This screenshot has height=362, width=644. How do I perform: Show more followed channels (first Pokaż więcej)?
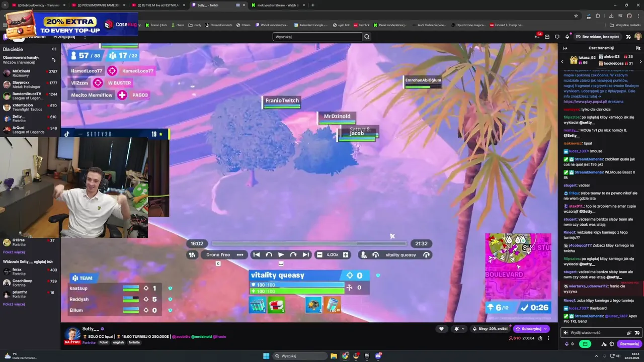point(14,252)
